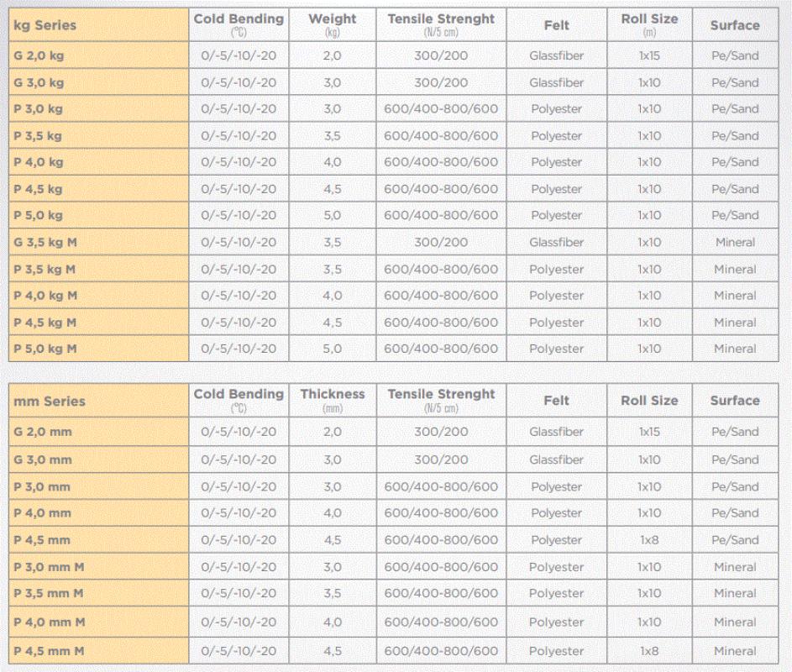Select Glassfiber cell in G 3,5 kg M row
Image resolution: width=792 pixels, height=672 pixels.
[556, 243]
